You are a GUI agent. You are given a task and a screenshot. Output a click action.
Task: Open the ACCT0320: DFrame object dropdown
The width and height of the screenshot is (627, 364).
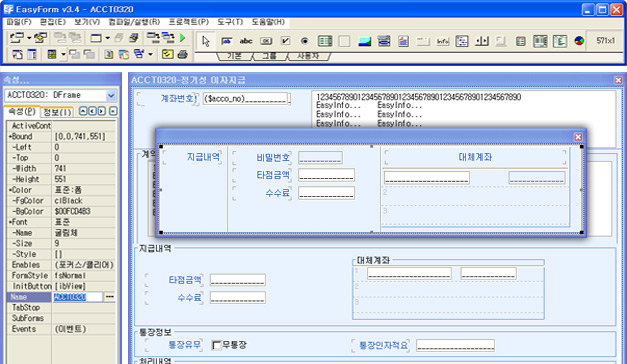point(111,95)
